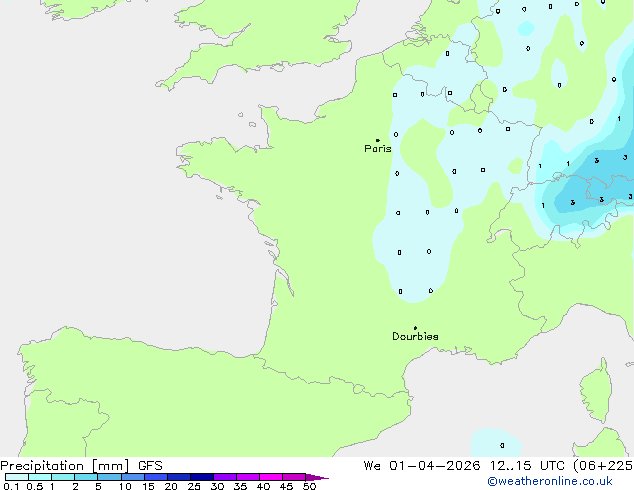Viewport: 634px width, 490px height.
Task: Click the legend value label '0.1'
Action: pyautogui.click(x=11, y=486)
